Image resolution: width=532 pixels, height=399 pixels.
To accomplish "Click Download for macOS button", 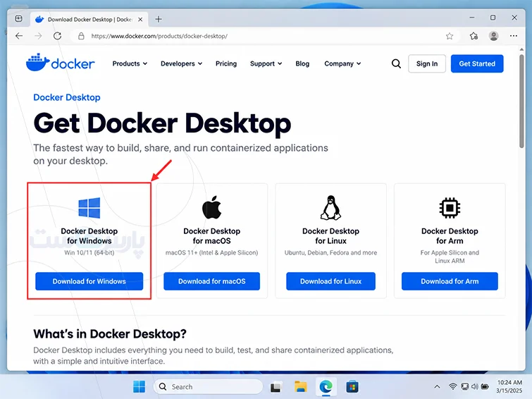I will click(211, 281).
